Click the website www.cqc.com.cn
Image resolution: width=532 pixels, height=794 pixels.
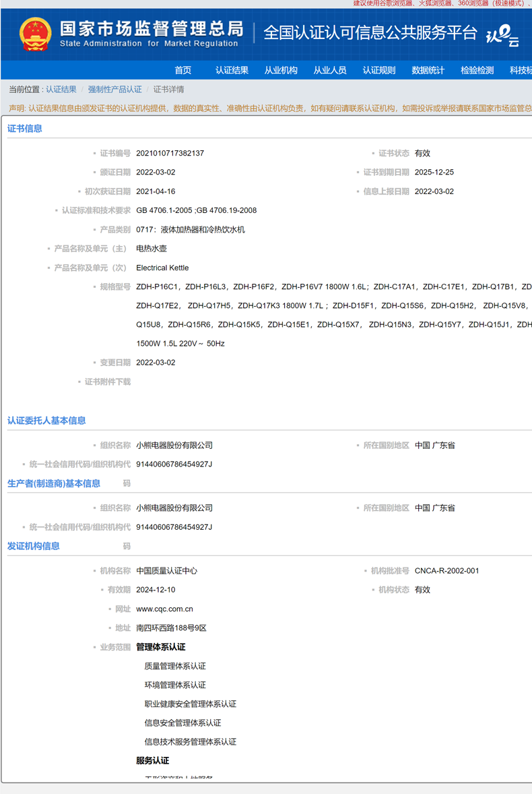(164, 609)
